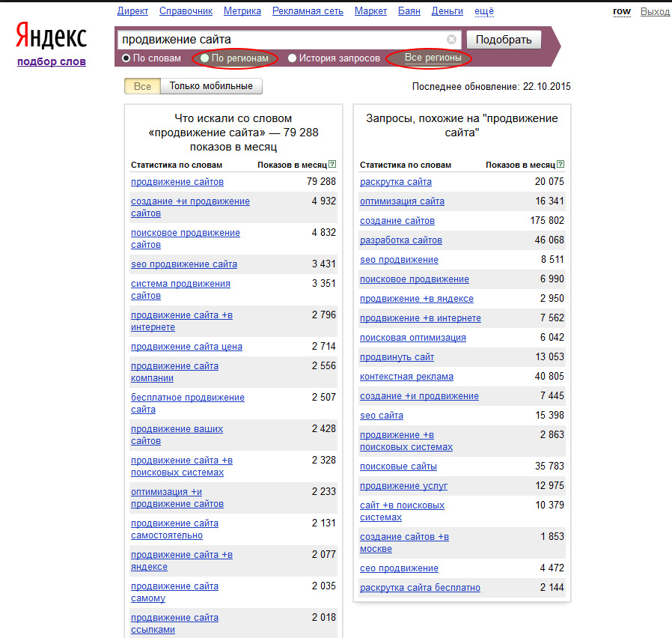Open help icon beside right 'Показов в месяц'
The width and height of the screenshot is (672, 638).
point(560,164)
